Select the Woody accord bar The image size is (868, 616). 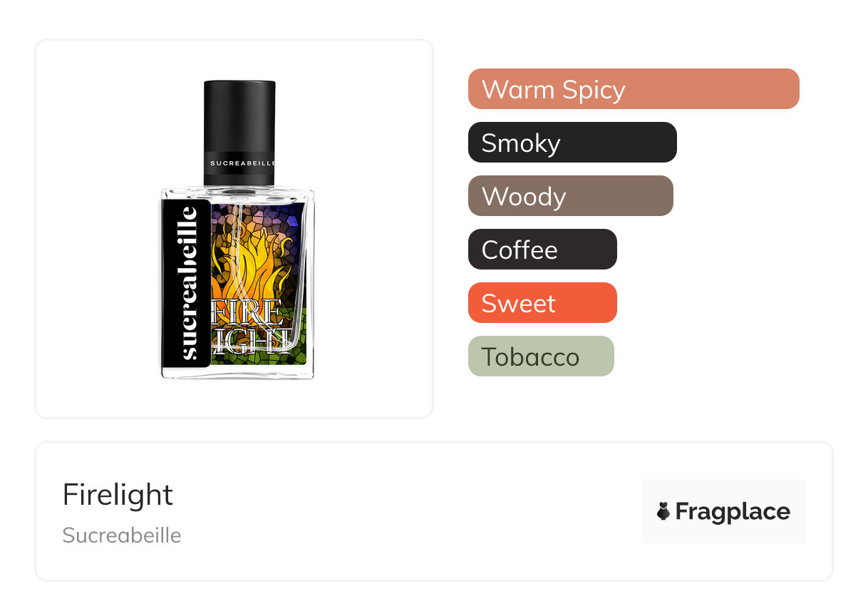coord(571,196)
